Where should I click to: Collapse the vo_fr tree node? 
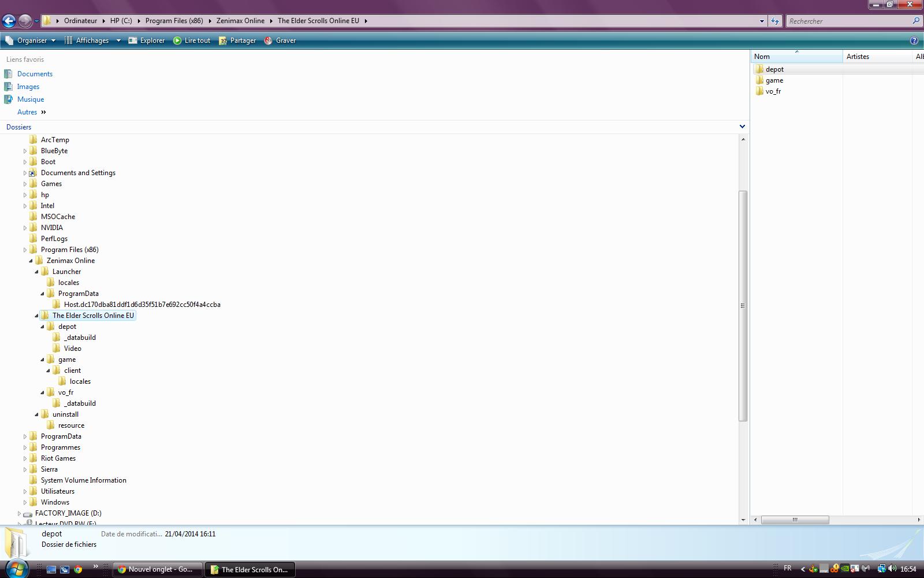point(42,392)
